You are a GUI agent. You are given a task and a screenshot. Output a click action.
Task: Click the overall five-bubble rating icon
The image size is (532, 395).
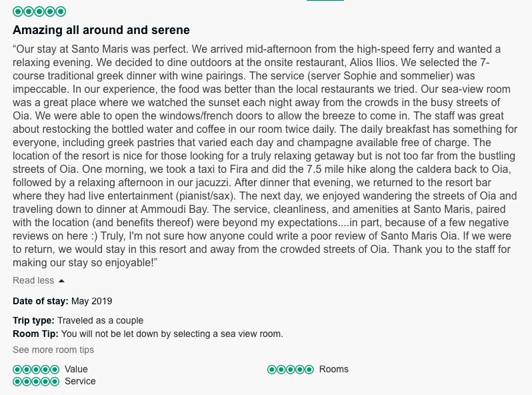point(39,11)
